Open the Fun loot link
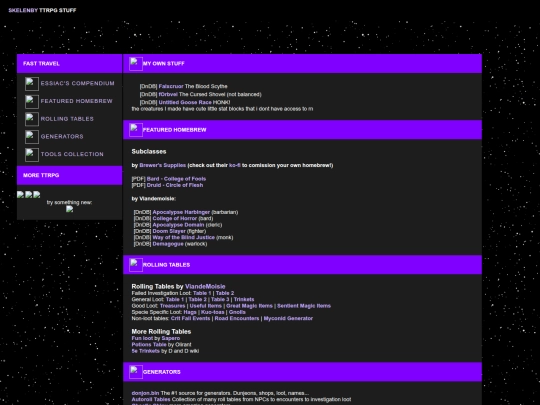This screenshot has width=540, height=405. click(x=142, y=339)
